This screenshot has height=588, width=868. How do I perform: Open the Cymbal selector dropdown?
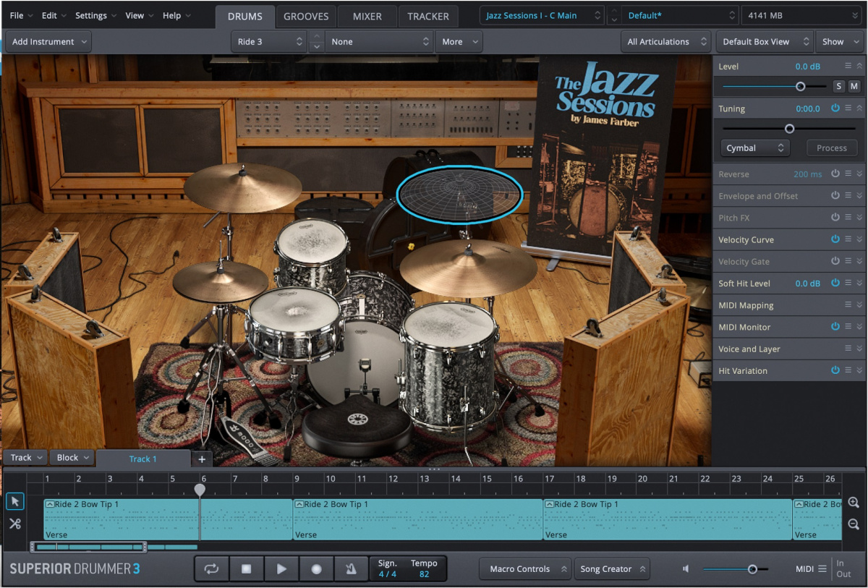754,148
